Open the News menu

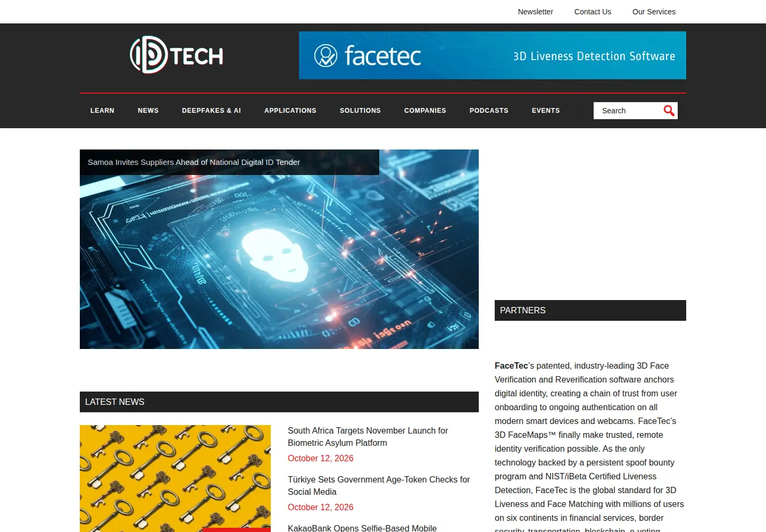(x=148, y=111)
